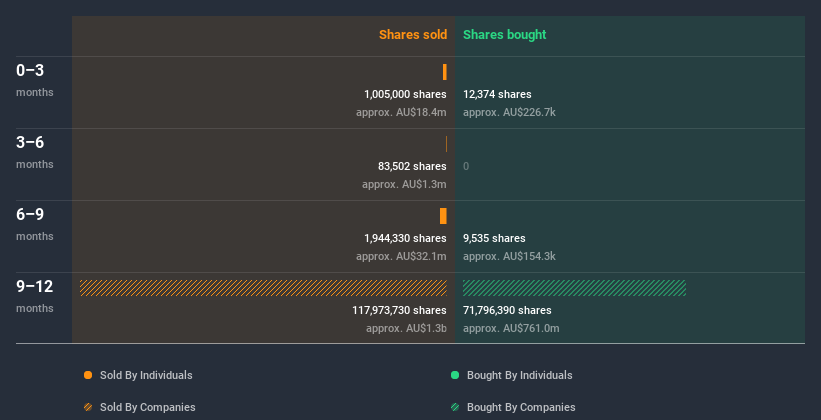The height and width of the screenshot is (420, 821).
Task: Click the hatched Sold By Companies legend icon
Action: 88,407
